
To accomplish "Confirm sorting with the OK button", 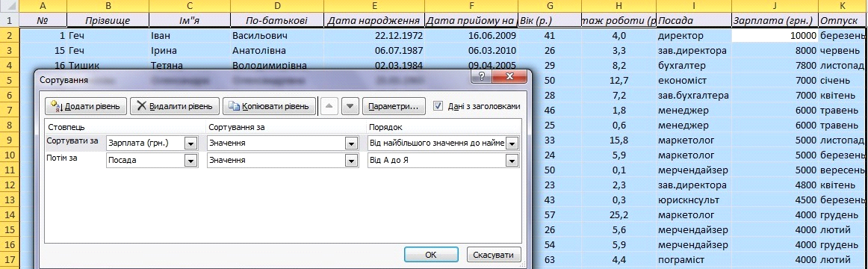I will [x=431, y=255].
